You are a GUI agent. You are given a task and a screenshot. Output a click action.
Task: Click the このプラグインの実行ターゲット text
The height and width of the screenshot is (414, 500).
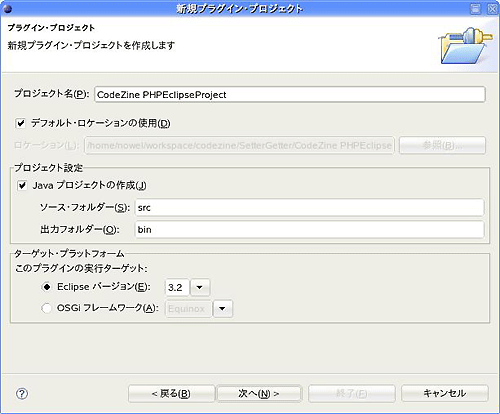[81, 268]
